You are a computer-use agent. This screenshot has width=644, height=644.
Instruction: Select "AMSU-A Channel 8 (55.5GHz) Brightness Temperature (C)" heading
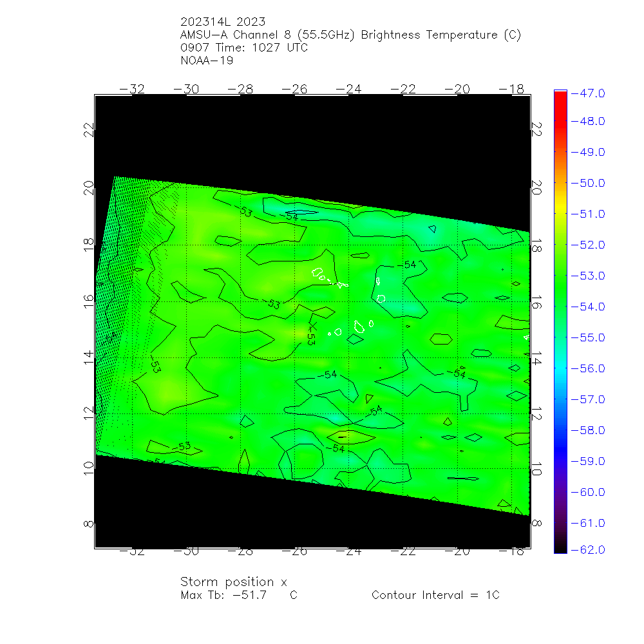(350, 35)
